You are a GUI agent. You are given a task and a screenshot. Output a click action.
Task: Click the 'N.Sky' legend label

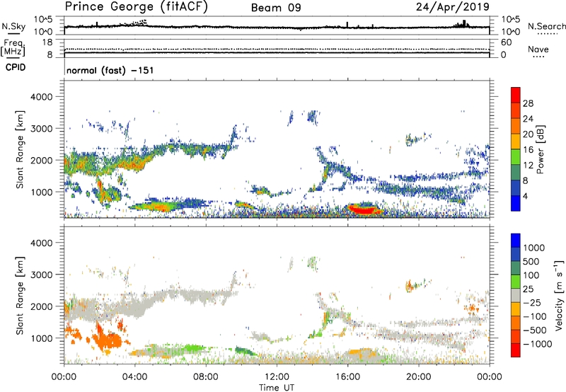pos(13,26)
